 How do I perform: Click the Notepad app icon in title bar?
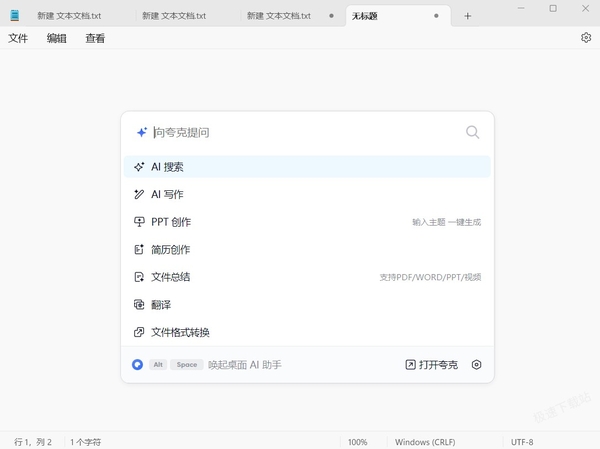[x=15, y=15]
